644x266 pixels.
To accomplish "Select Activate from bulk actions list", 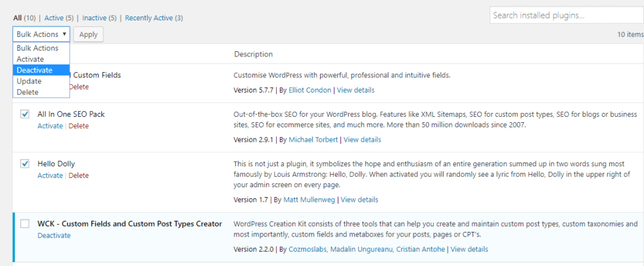I will (x=41, y=59).
